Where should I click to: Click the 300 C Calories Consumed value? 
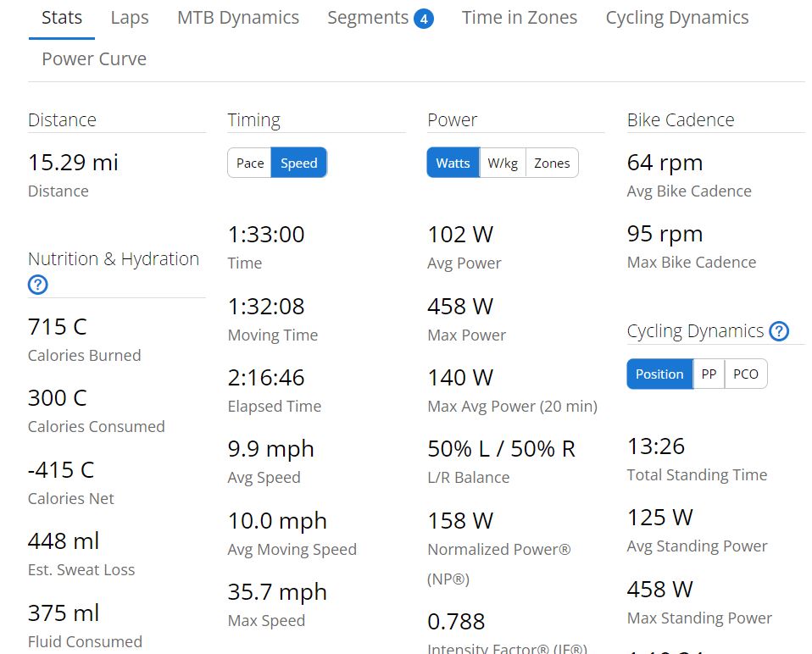click(57, 398)
